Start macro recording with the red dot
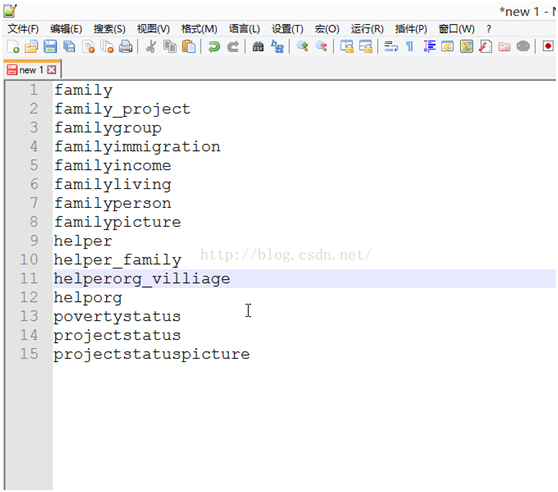558x492 pixels. pos(548,47)
